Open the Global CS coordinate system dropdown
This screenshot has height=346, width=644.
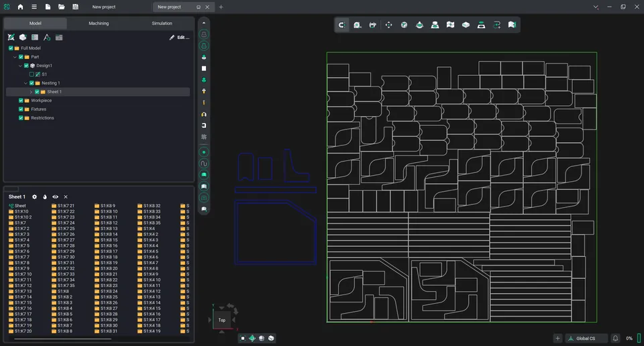click(x=586, y=338)
